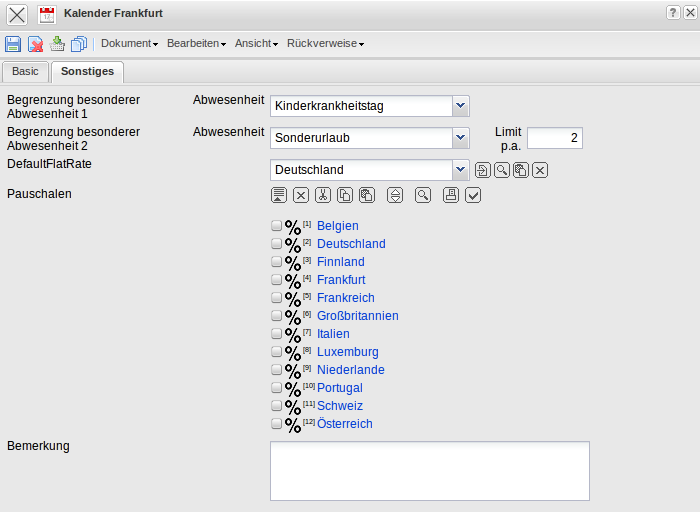Click the delete document icon with red X
Viewport: 700px width, 512px height.
[35, 44]
